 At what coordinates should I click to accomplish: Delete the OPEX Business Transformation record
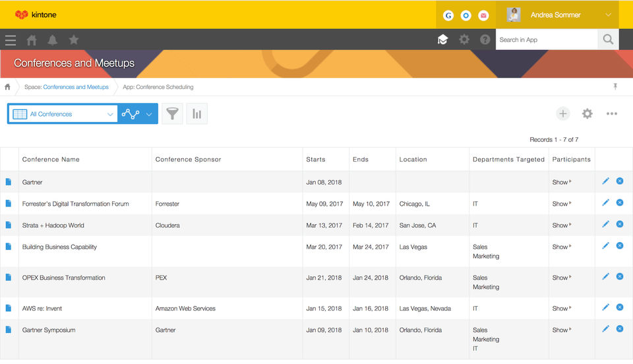tap(620, 276)
